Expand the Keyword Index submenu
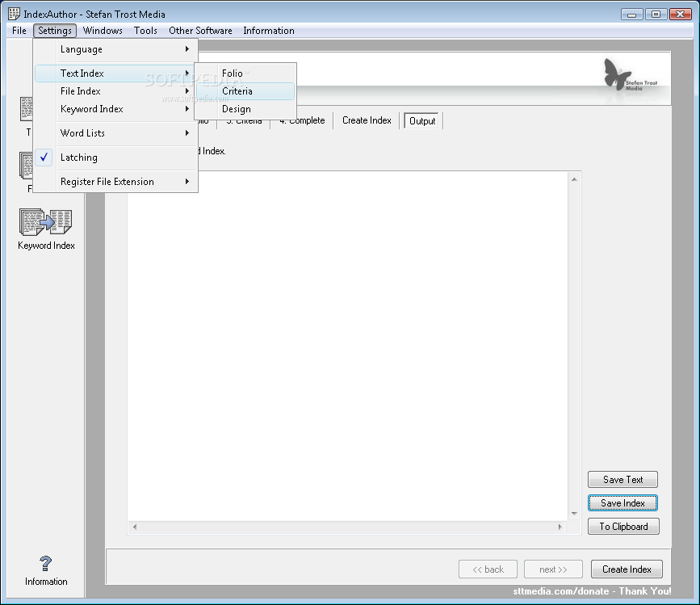This screenshot has height=605, width=700. [x=116, y=109]
